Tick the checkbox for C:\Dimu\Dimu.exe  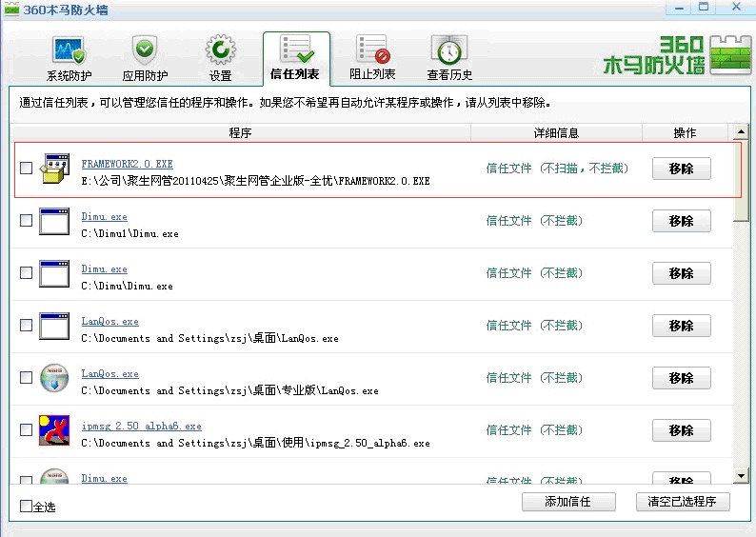26,273
